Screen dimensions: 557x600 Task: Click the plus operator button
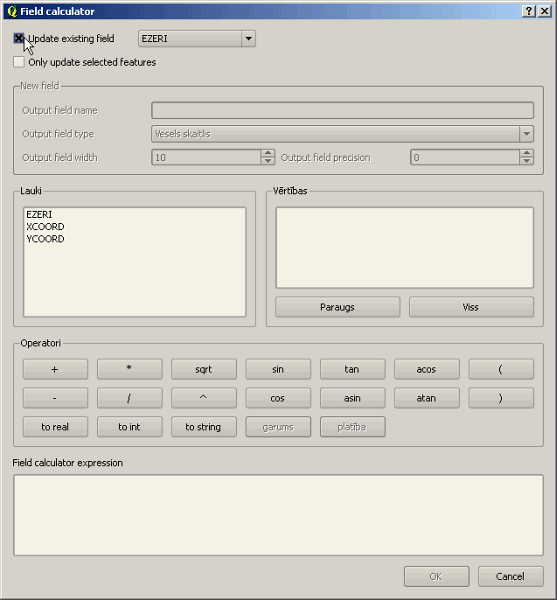[55, 369]
